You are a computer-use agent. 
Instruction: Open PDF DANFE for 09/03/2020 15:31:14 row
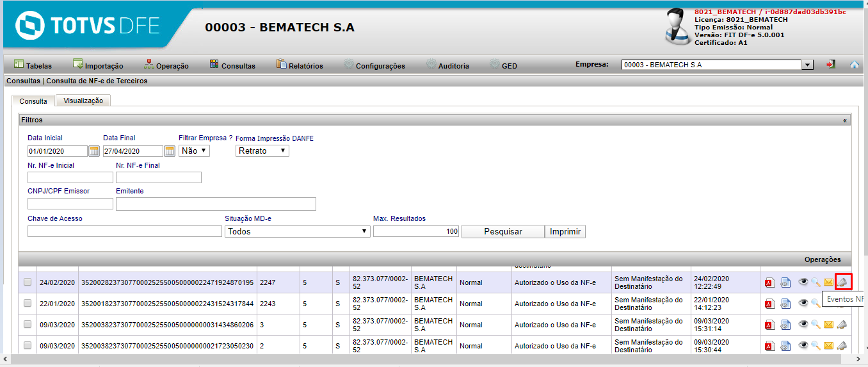[769, 325]
